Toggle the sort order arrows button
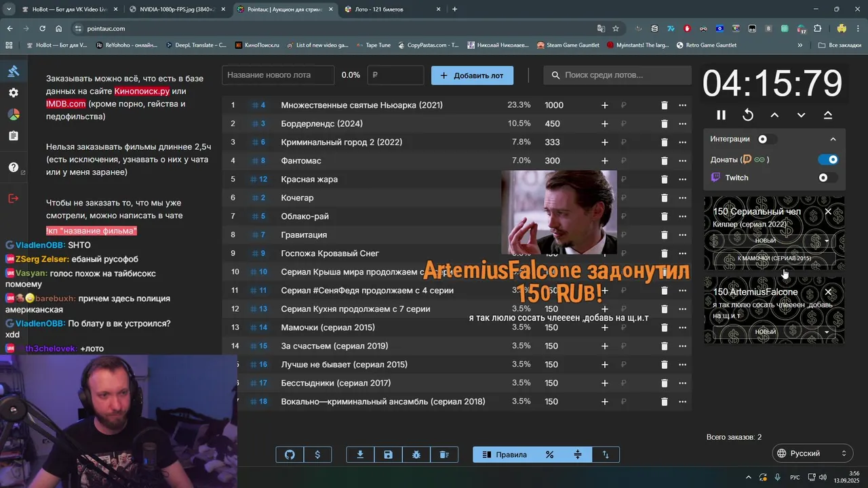868x488 pixels. pyautogui.click(x=606, y=455)
